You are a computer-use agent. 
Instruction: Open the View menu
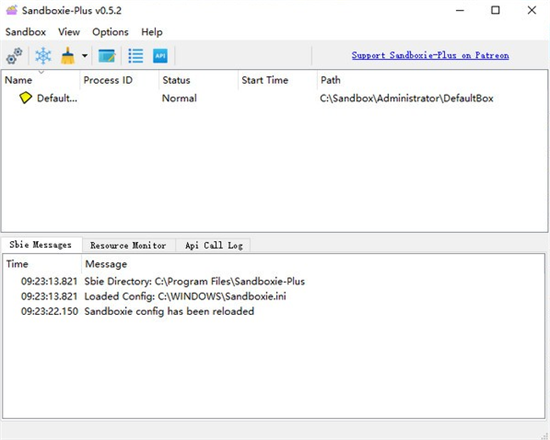click(x=69, y=32)
